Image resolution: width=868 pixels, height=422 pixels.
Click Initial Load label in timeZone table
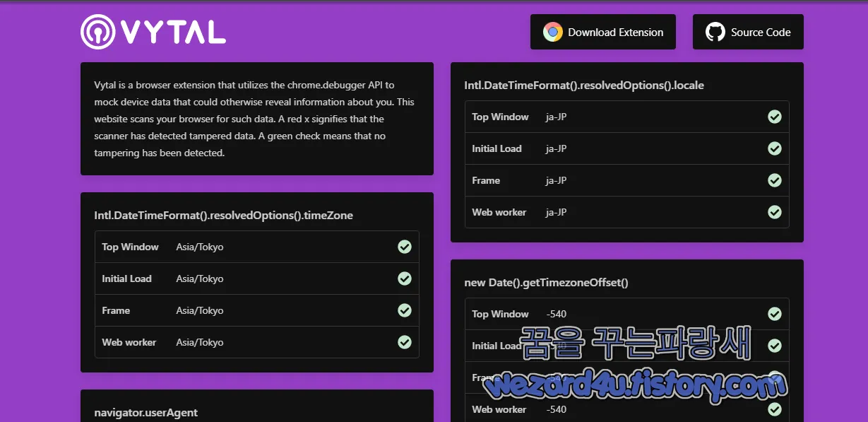point(126,279)
